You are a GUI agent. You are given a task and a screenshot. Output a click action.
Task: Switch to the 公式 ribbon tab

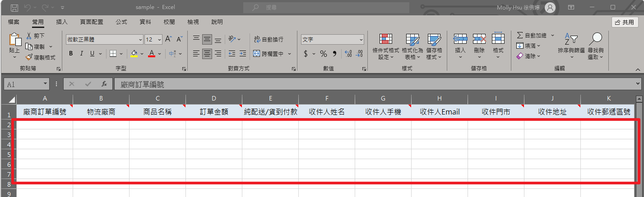tap(121, 22)
